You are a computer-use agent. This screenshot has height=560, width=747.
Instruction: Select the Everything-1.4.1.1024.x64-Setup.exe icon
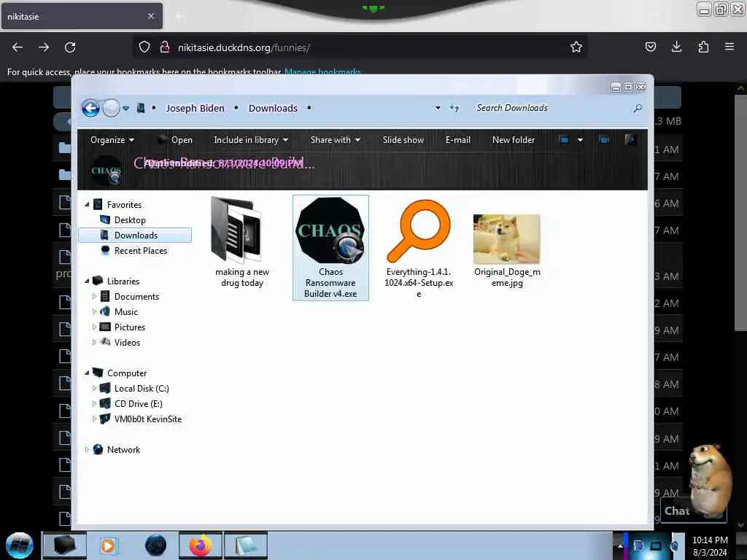click(419, 230)
